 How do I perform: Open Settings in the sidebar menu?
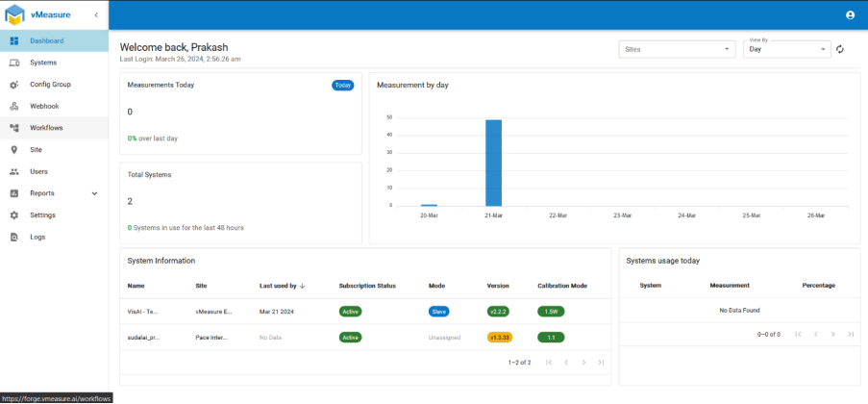[42, 215]
